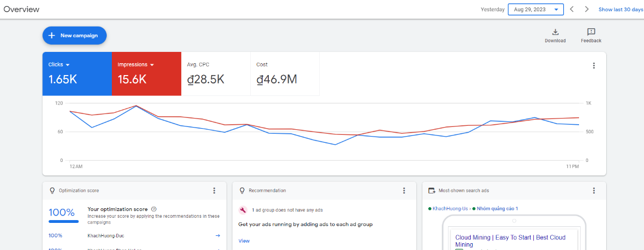Viewport: 644px width, 250px height.
Task: Click '1 ad group does not have any ads' text
Action: tap(287, 210)
